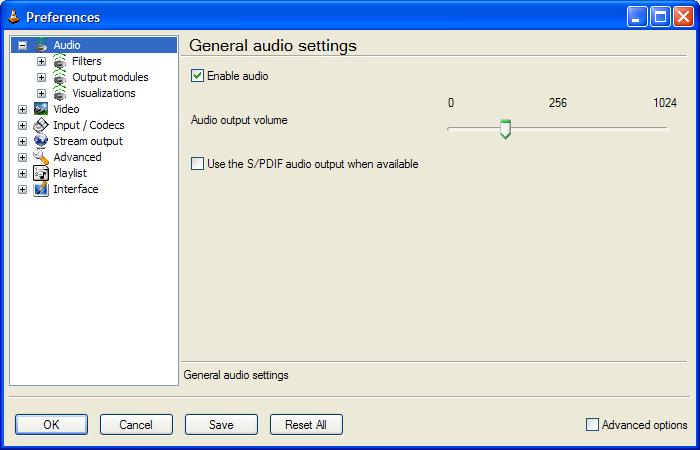The image size is (700, 450).
Task: Click the Audio category speaker icon
Action: (x=41, y=45)
